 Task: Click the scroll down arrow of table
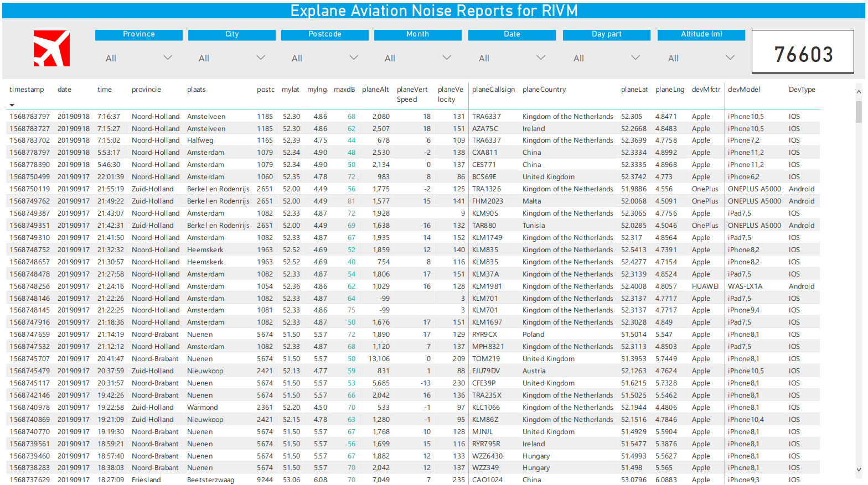click(x=859, y=470)
